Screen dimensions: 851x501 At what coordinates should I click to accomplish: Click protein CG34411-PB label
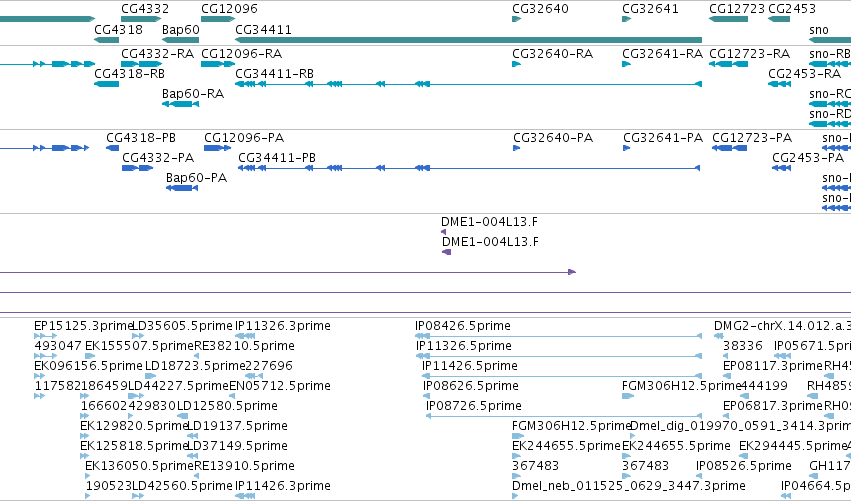click(277, 158)
